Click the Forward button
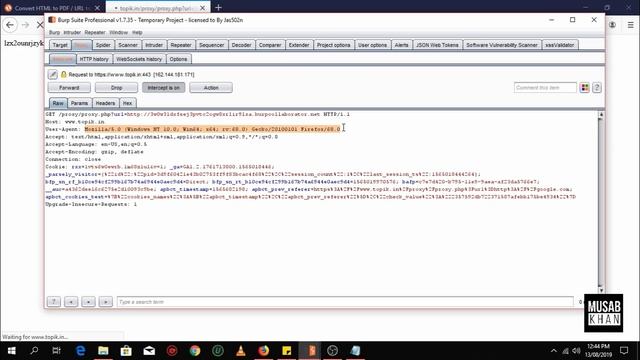This screenshot has width=640, height=360. tap(69, 87)
